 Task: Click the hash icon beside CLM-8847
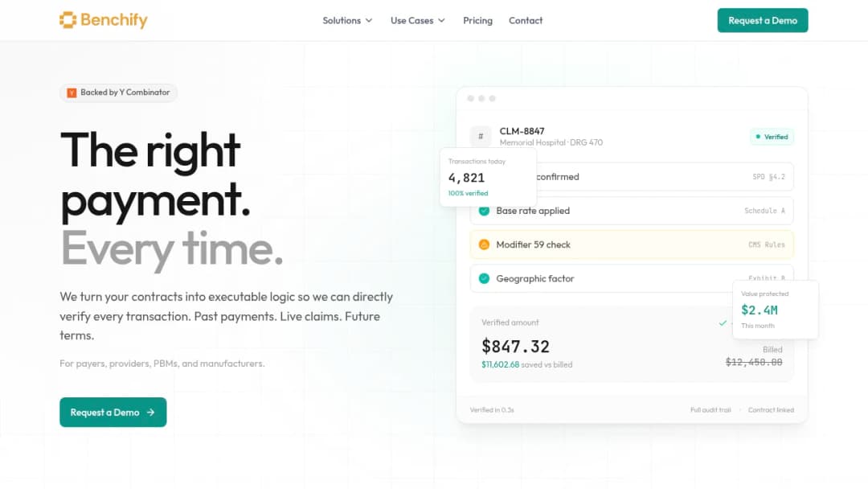(481, 136)
